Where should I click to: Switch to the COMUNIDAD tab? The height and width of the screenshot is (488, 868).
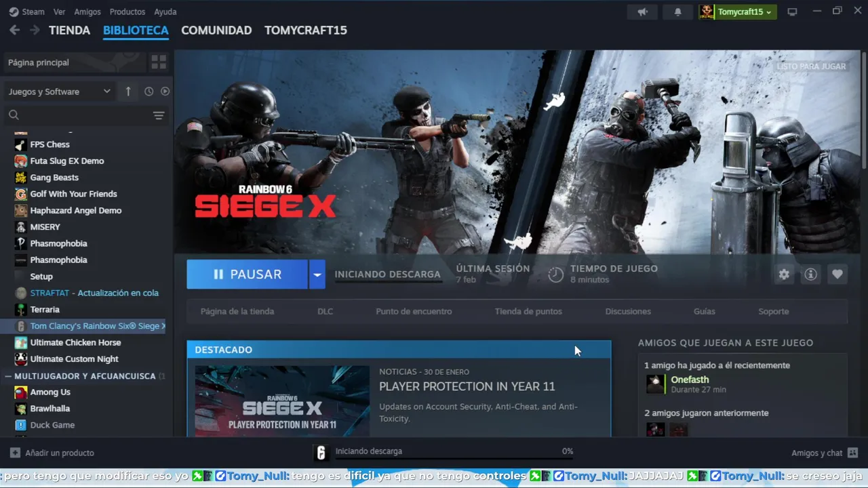[x=216, y=30]
